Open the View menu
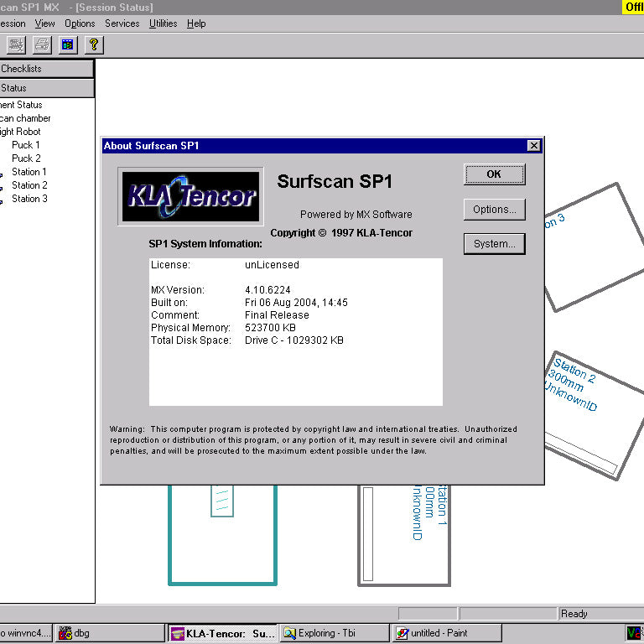The image size is (644, 644). tap(44, 23)
